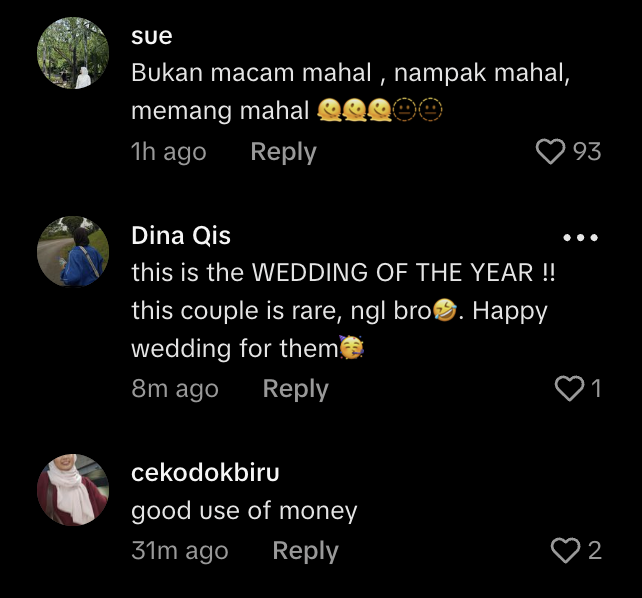The width and height of the screenshot is (642, 598).
Task: Tap the username sue
Action: pyautogui.click(x=152, y=36)
